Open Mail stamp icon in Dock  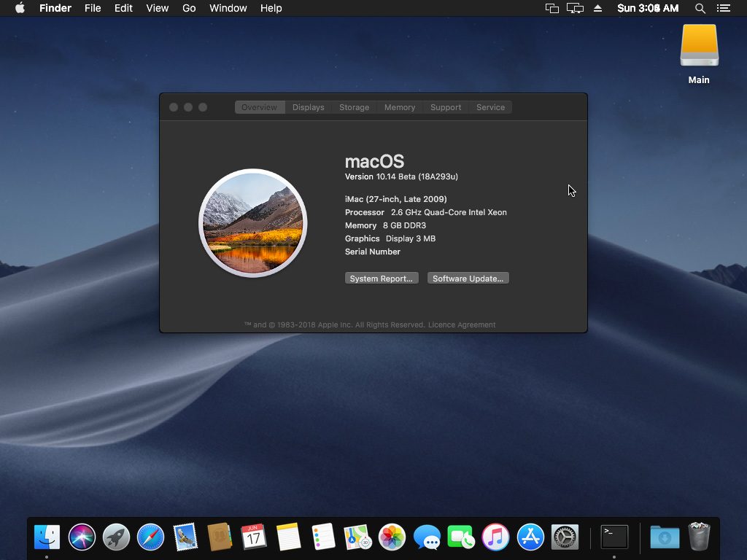tap(185, 537)
